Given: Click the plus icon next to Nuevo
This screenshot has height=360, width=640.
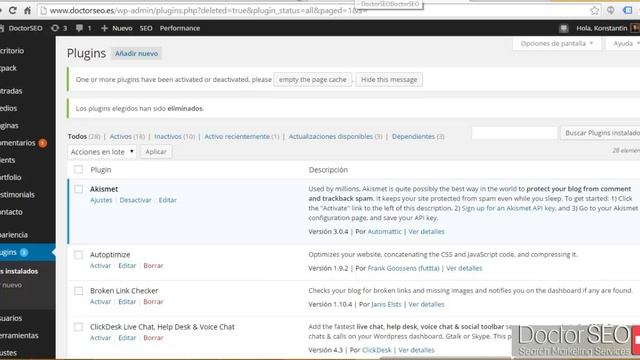Looking at the screenshot, I should tap(104, 28).
